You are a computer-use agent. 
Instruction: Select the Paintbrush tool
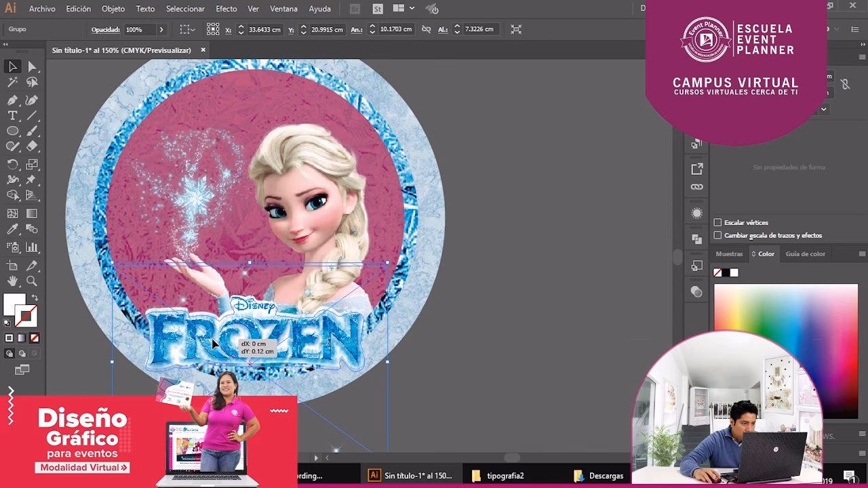pos(32,131)
